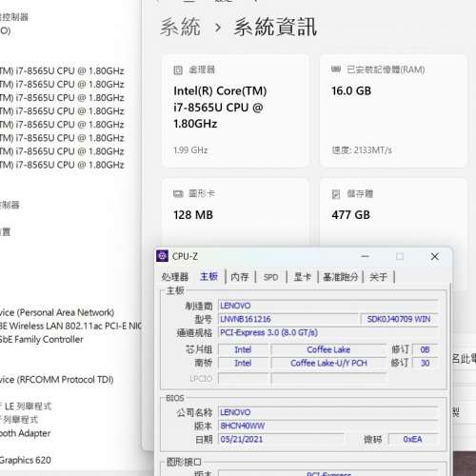Click the 16.0 GB installed RAM value
The image size is (476, 476).
pyautogui.click(x=351, y=91)
